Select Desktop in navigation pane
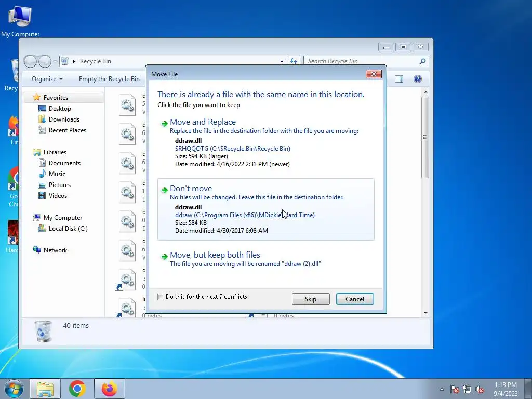Viewport: 532px width, 399px height. coord(60,109)
